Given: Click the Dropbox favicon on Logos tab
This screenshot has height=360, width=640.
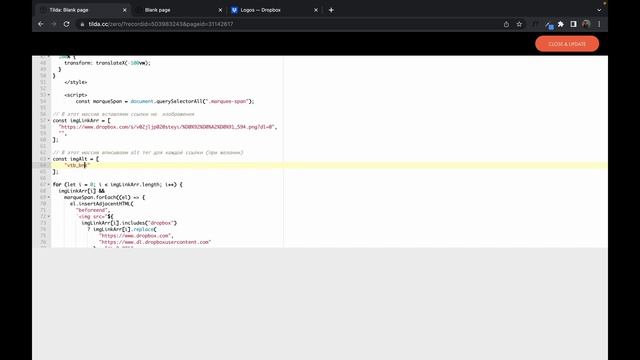Looking at the screenshot, I should 234,10.
